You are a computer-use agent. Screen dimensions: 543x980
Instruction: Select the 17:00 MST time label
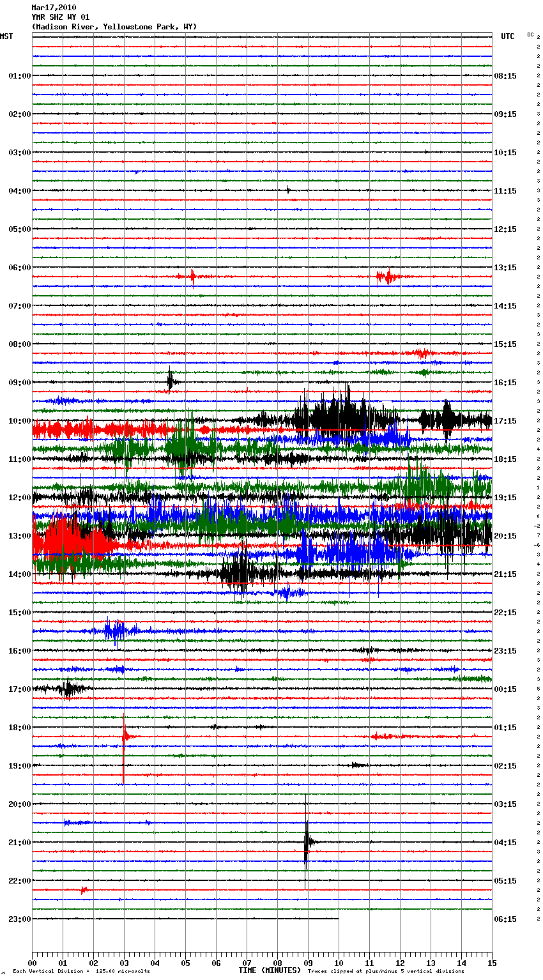click(x=19, y=689)
